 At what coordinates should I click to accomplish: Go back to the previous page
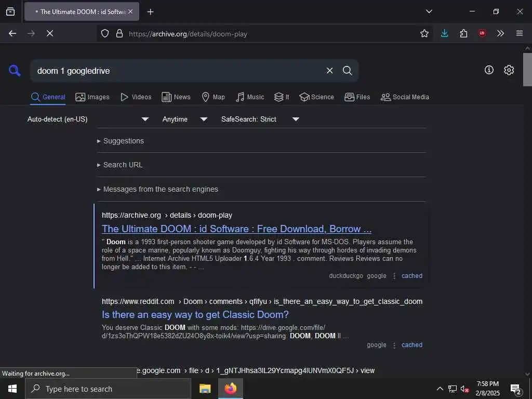[x=12, y=33]
